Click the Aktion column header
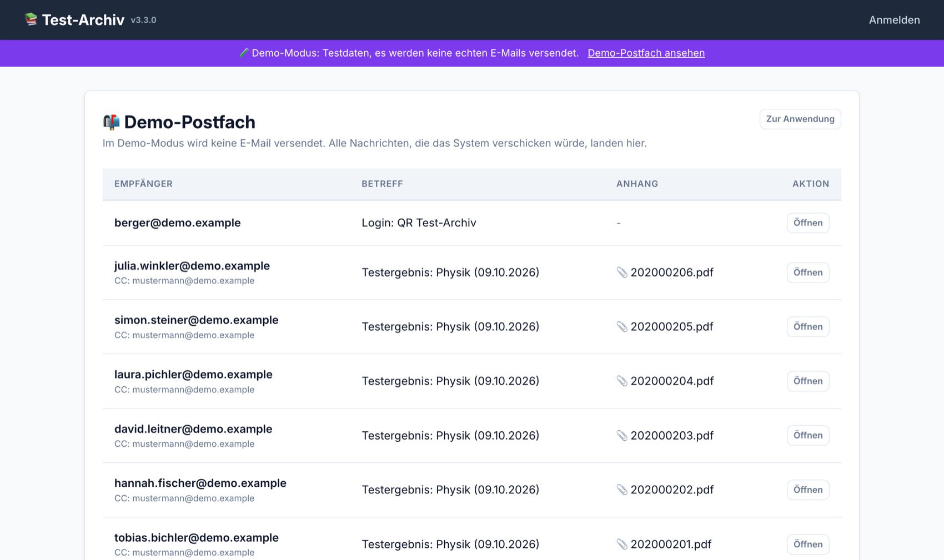 pos(811,184)
